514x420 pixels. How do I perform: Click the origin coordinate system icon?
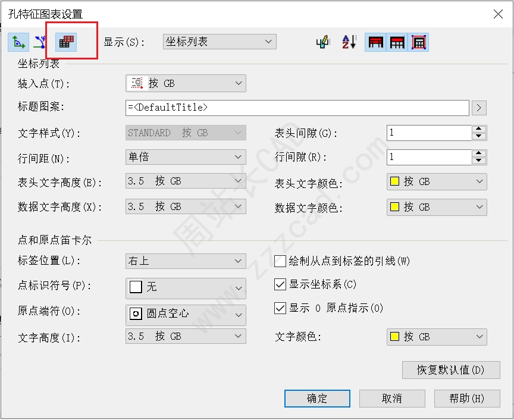pyautogui.click(x=18, y=42)
